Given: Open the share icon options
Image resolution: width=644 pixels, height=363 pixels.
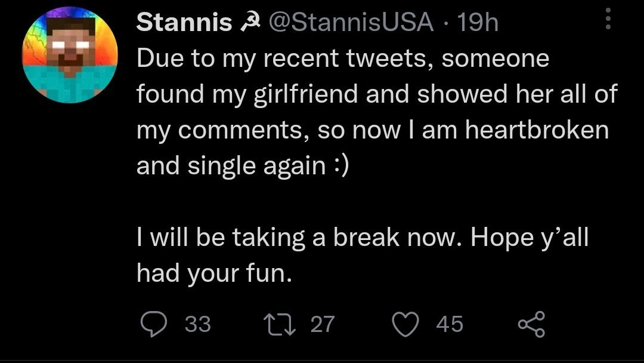Looking at the screenshot, I should coord(531,324).
